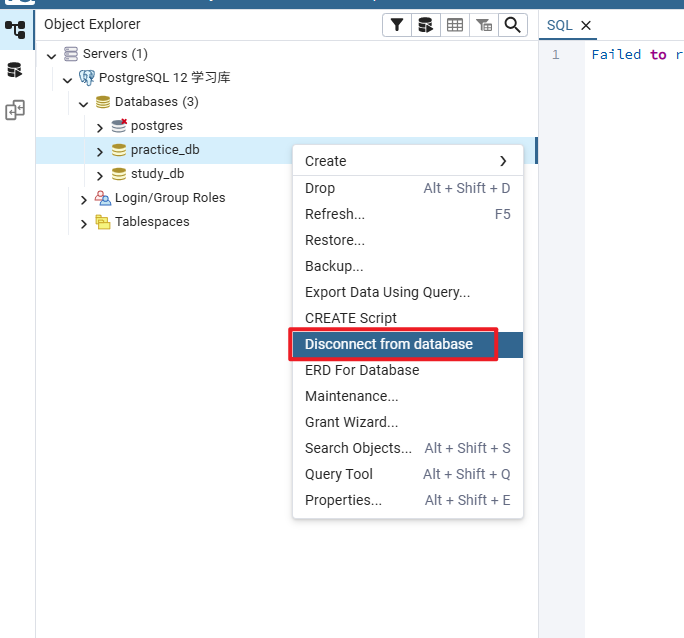Select the study_db database
Image resolution: width=684 pixels, height=638 pixels.
click(x=157, y=174)
